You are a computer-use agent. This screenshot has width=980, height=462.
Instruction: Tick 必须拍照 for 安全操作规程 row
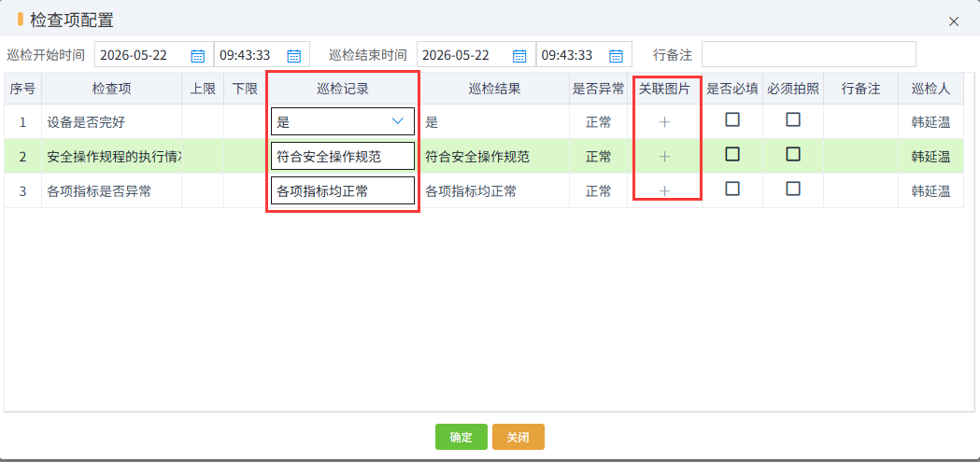point(793,154)
